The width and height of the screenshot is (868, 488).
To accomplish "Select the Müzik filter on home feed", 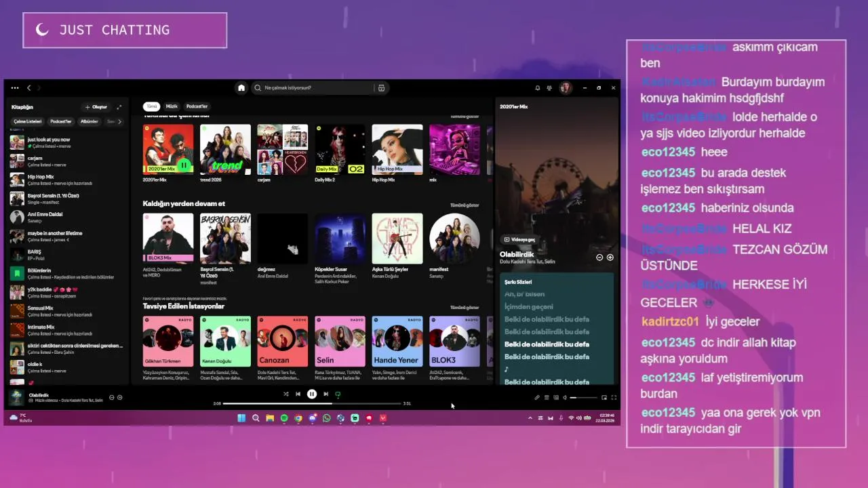I will 172,106.
